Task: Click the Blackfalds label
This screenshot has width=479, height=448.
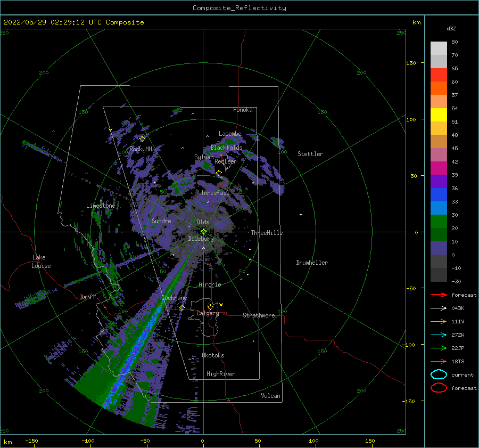Action: pyautogui.click(x=226, y=148)
